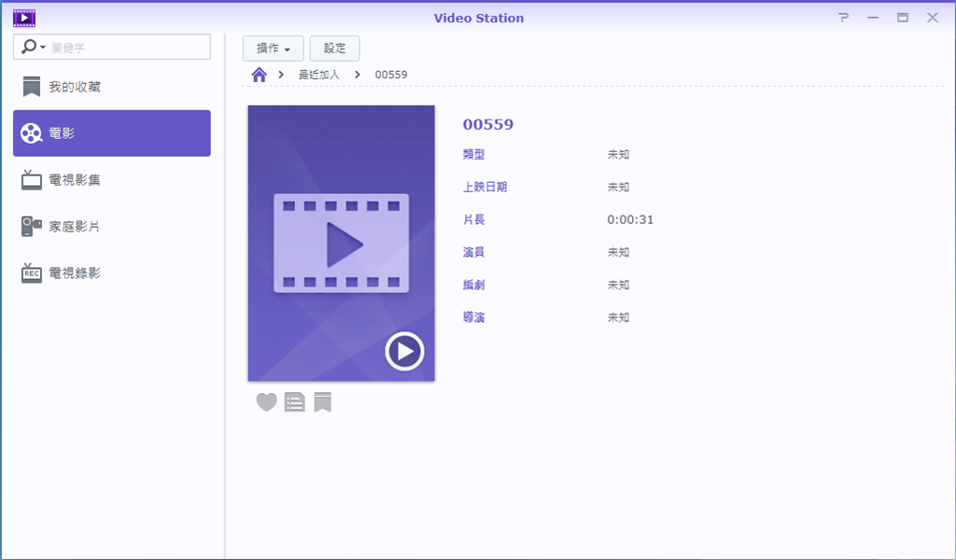
Task: Focus the 關鍵字 search field
Action: tap(112, 47)
